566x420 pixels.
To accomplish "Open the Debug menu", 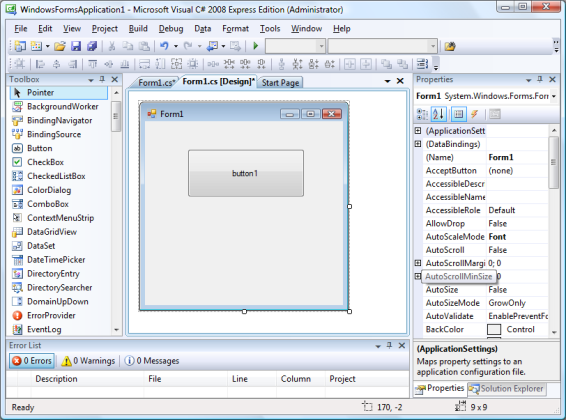I will [x=171, y=29].
